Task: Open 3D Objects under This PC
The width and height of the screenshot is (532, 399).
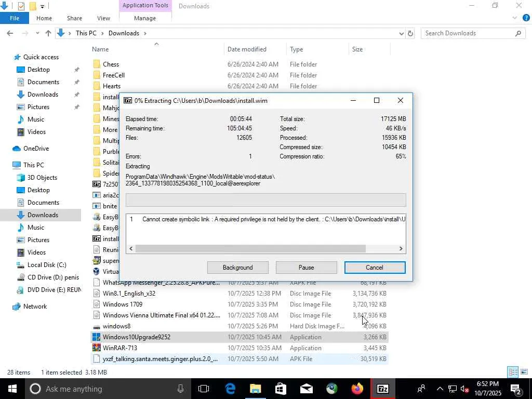Action: click(42, 178)
